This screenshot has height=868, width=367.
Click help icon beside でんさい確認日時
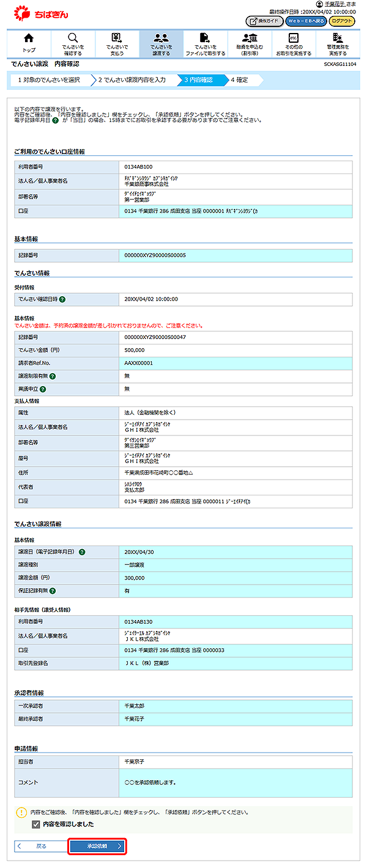[62, 299]
